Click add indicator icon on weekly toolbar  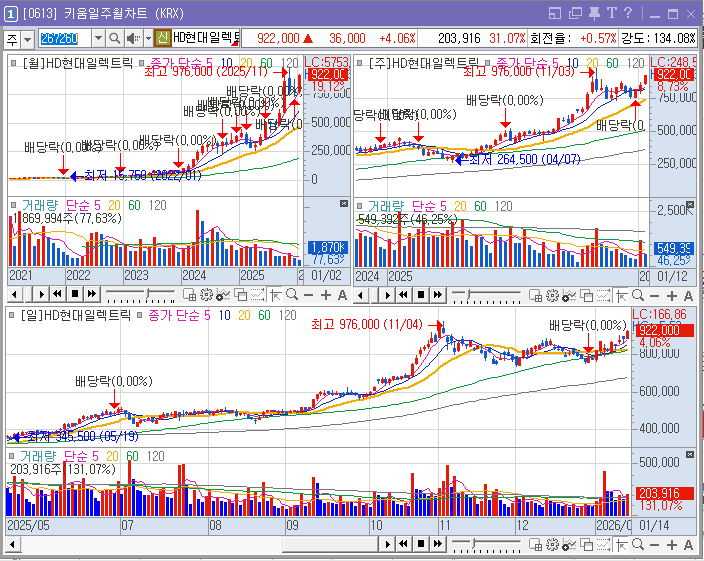tap(569, 296)
